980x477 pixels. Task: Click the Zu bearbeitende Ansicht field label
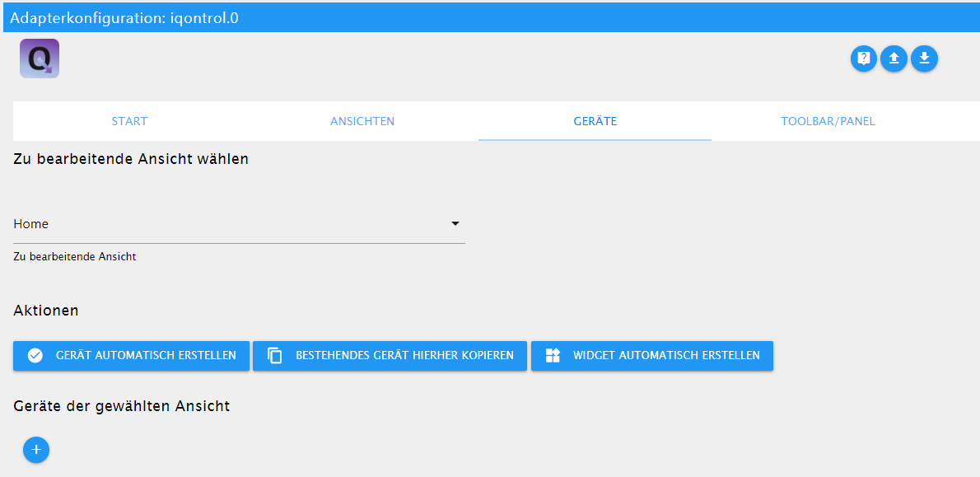[74, 257]
